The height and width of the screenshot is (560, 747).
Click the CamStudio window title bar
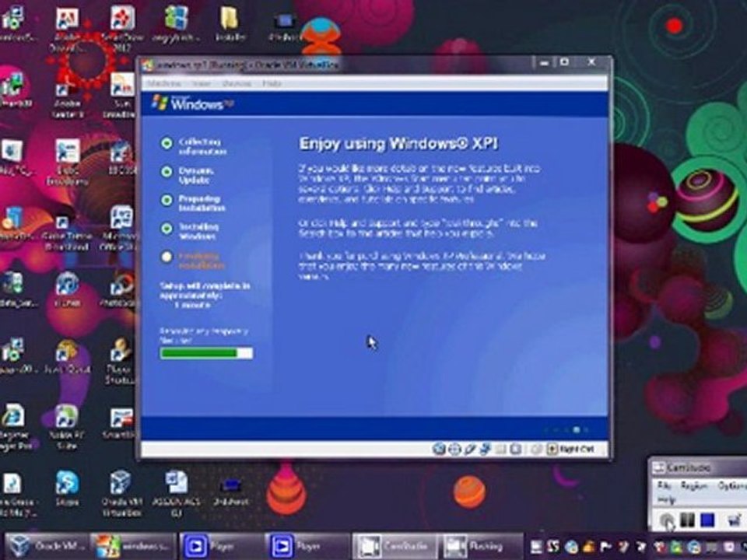(699, 467)
